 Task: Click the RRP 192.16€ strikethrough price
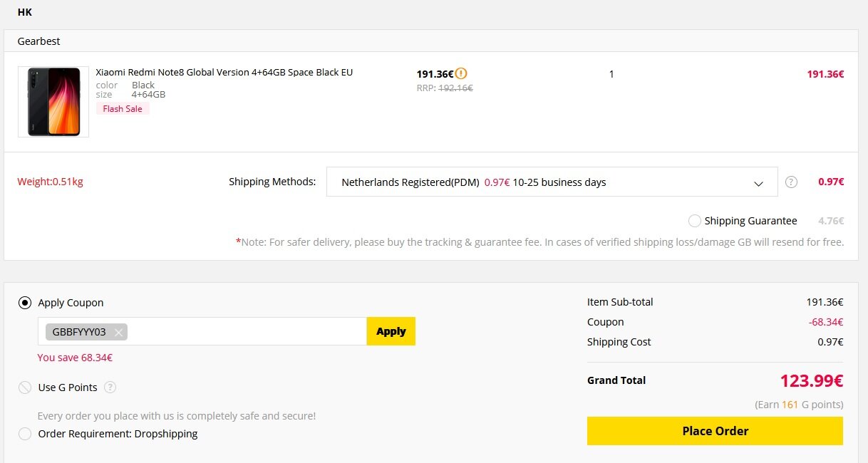[x=445, y=88]
